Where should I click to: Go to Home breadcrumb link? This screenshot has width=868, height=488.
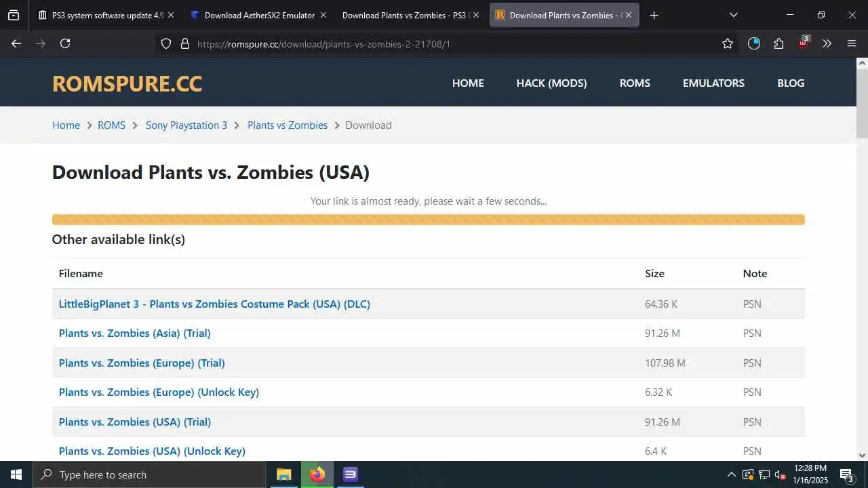click(x=66, y=125)
